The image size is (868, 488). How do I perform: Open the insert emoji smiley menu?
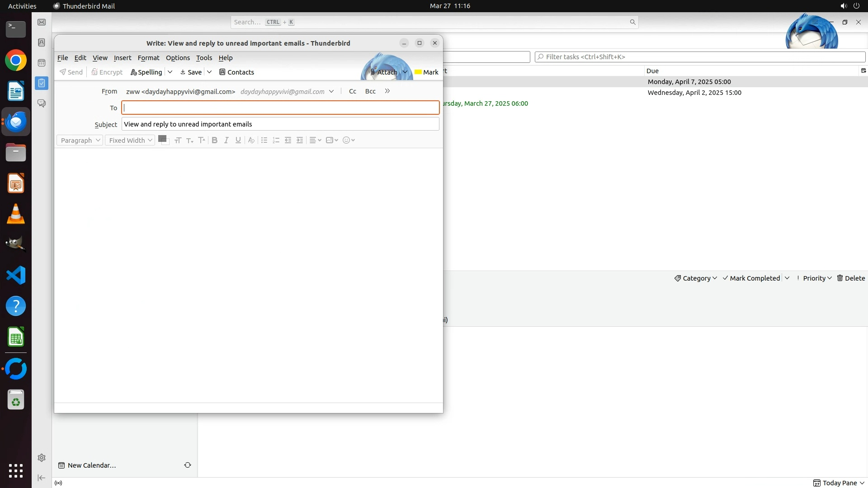(349, 140)
